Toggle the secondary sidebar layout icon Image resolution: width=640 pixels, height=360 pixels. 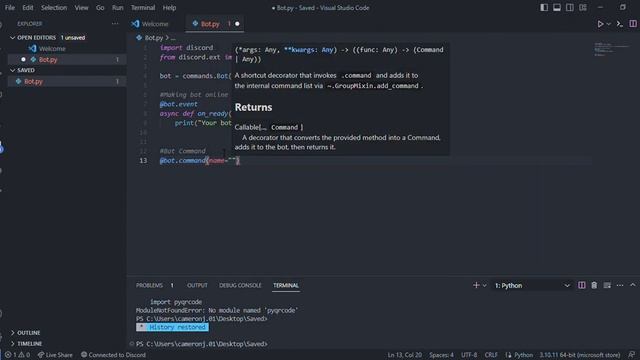(x=570, y=8)
